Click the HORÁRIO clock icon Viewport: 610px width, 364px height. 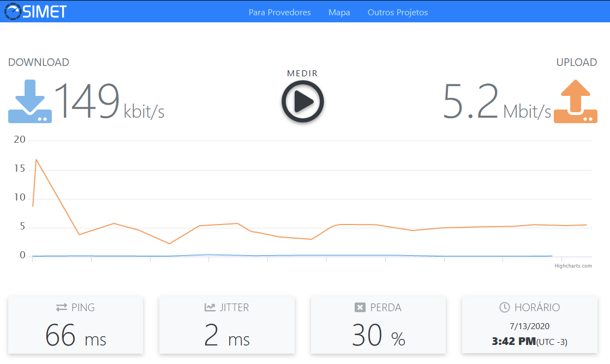[x=505, y=307]
